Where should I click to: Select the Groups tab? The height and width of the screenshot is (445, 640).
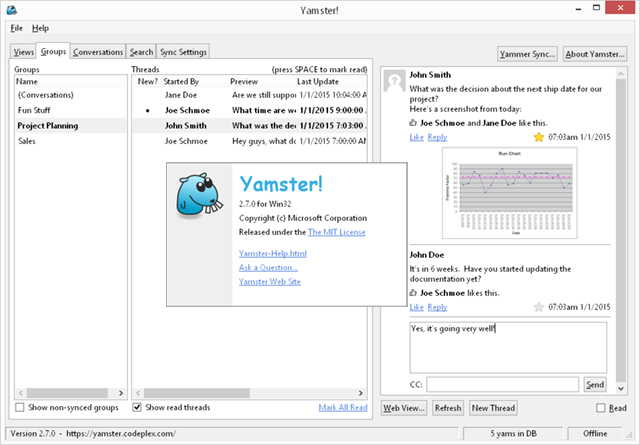pos(53,51)
